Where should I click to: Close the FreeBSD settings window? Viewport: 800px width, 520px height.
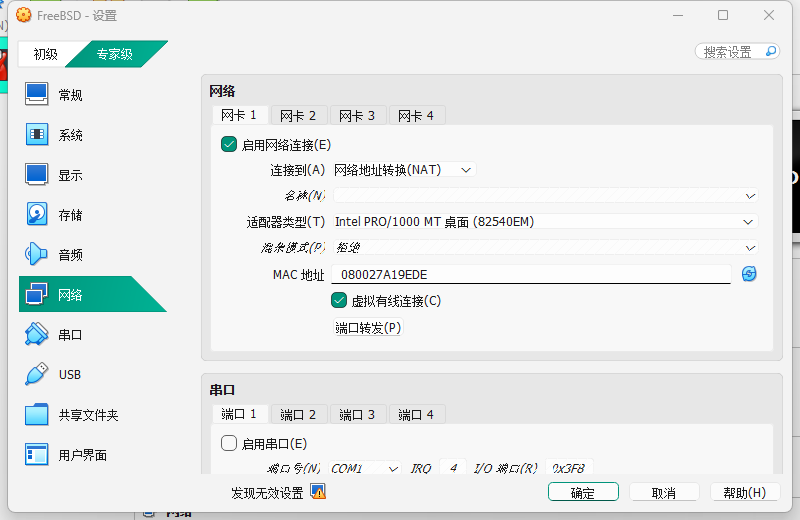click(x=769, y=15)
